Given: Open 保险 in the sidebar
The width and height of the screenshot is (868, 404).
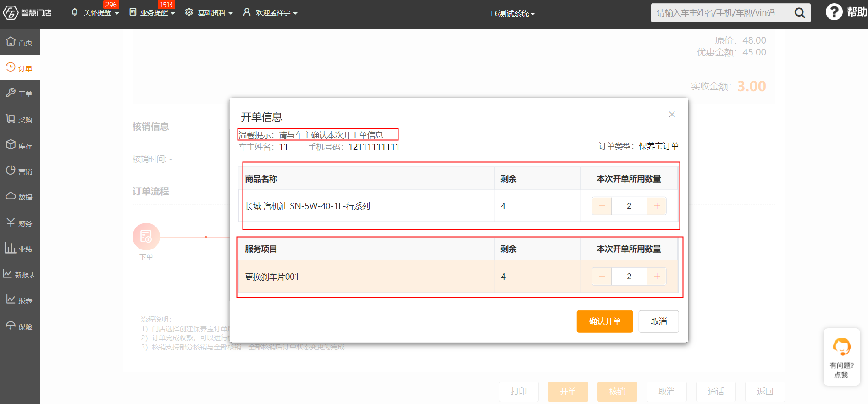Looking at the screenshot, I should (x=20, y=326).
